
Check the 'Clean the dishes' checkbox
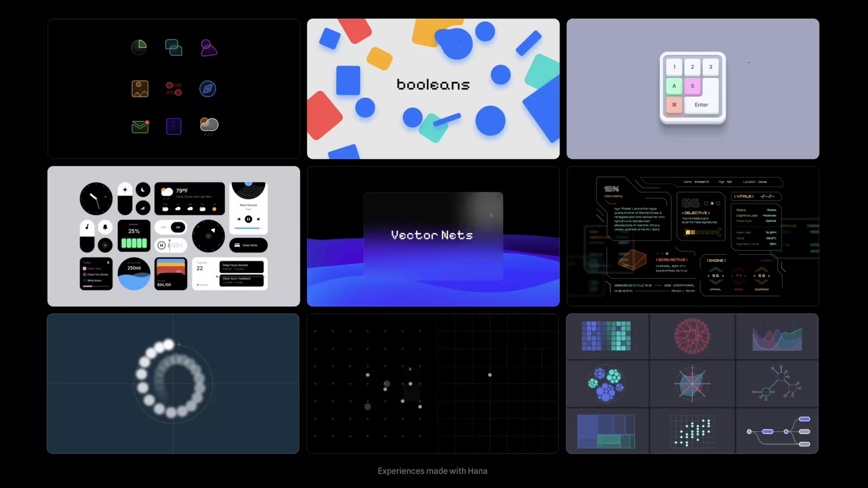85,275
